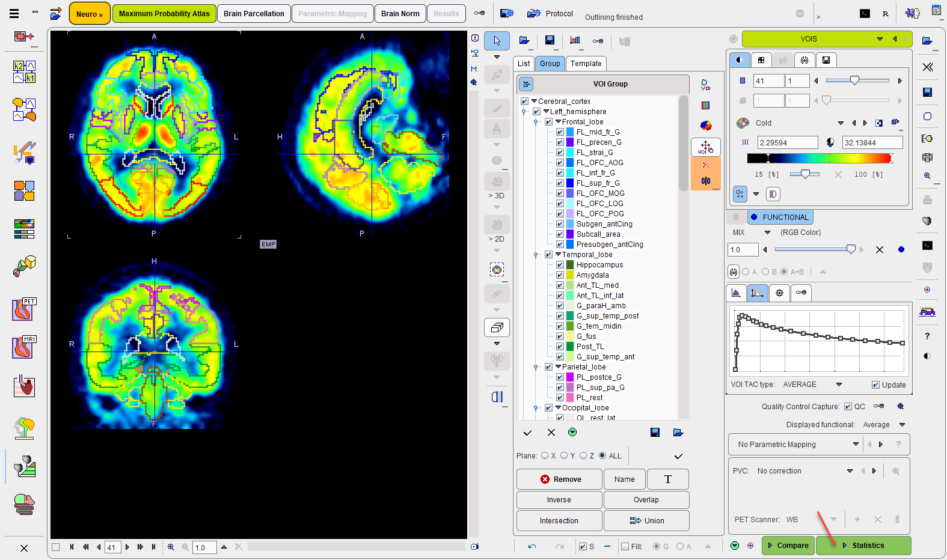This screenshot has height=560, width=947.
Task: Click the 2D VOI tool icon
Action: (x=497, y=225)
